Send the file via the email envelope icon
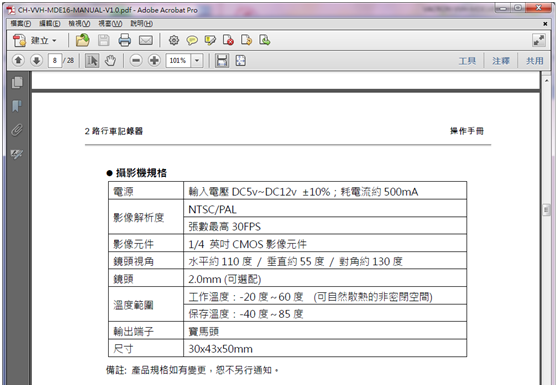 (x=146, y=40)
